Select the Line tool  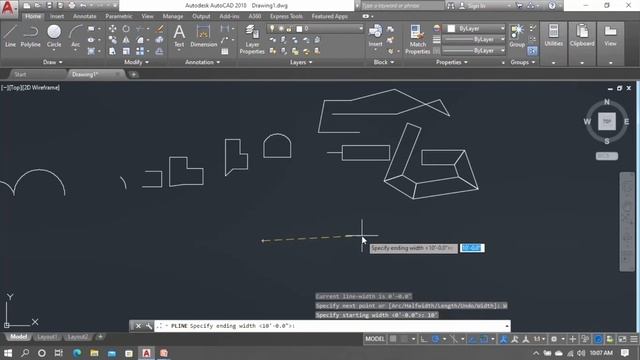(10, 36)
